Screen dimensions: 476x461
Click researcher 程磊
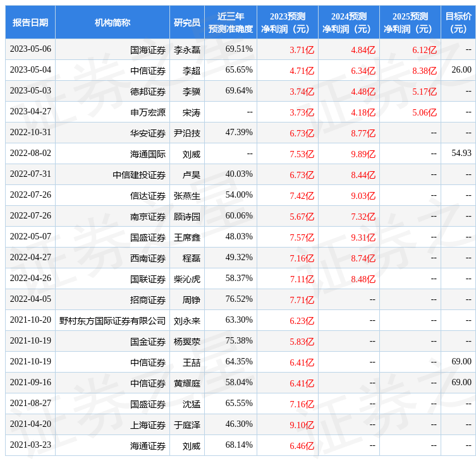tap(192, 258)
